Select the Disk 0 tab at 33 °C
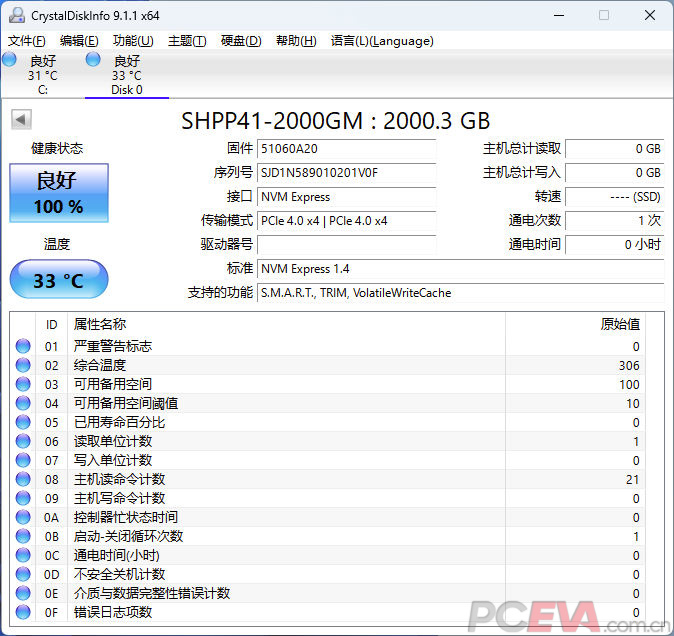674x636 pixels. coord(126,75)
